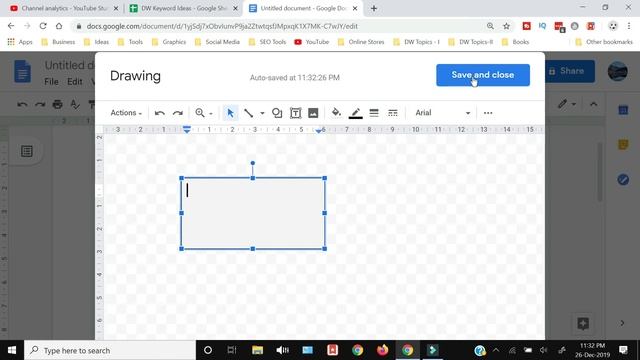Open the document outline icon

27,151
